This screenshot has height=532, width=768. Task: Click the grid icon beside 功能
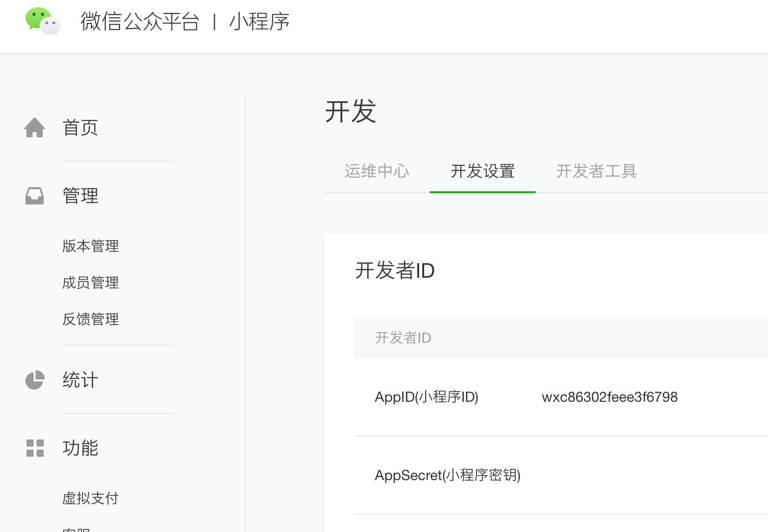pyautogui.click(x=35, y=448)
